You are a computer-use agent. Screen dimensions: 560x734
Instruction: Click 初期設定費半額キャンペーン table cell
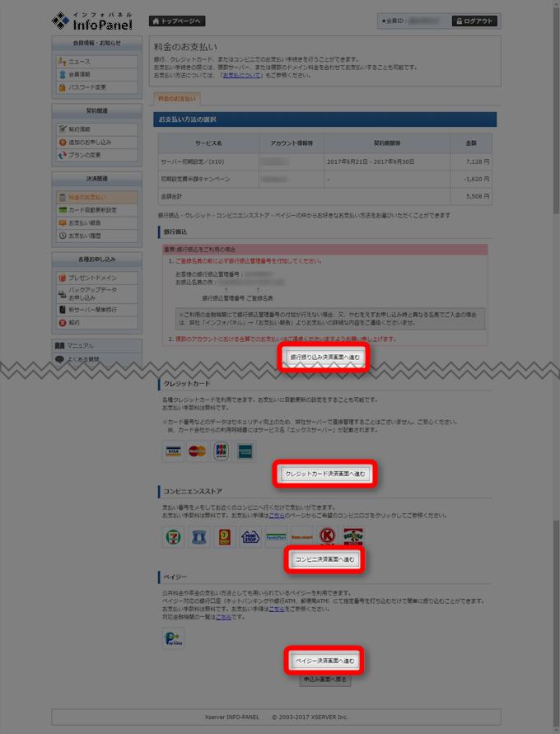208,180
